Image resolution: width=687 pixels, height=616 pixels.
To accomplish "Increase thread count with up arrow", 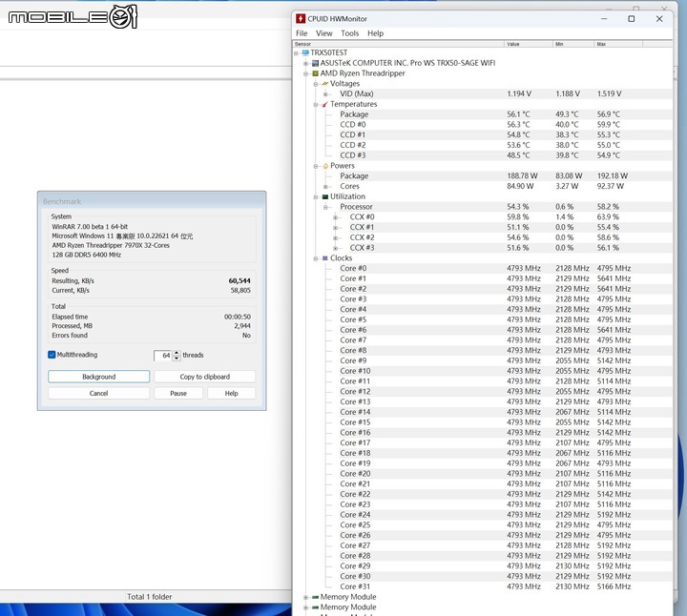I will [177, 353].
